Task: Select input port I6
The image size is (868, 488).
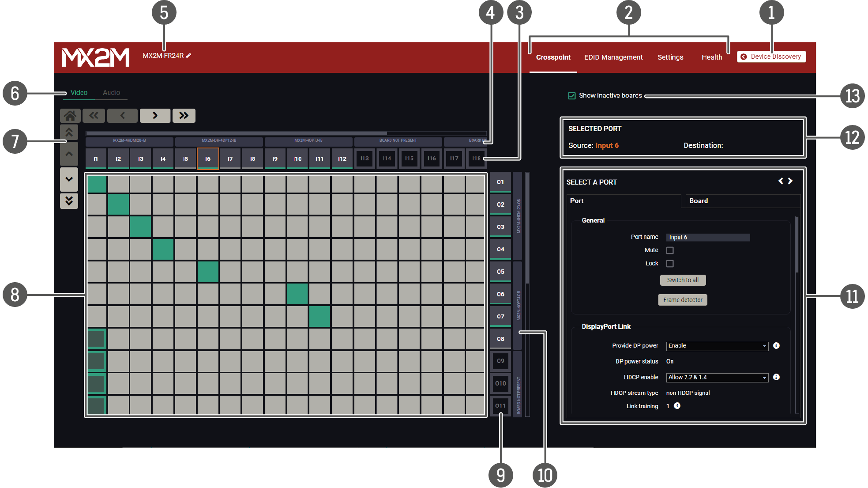Action: [x=208, y=159]
